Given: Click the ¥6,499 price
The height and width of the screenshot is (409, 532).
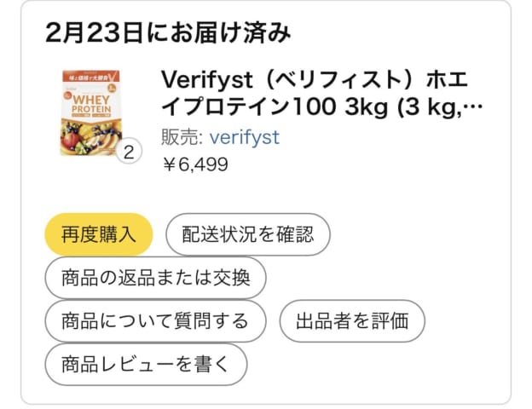Looking at the screenshot, I should (x=194, y=164).
